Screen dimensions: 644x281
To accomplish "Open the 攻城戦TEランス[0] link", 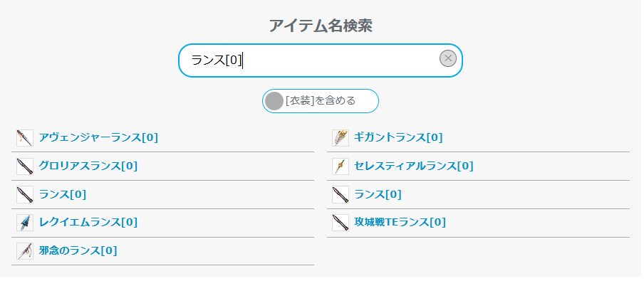I will tap(400, 222).
